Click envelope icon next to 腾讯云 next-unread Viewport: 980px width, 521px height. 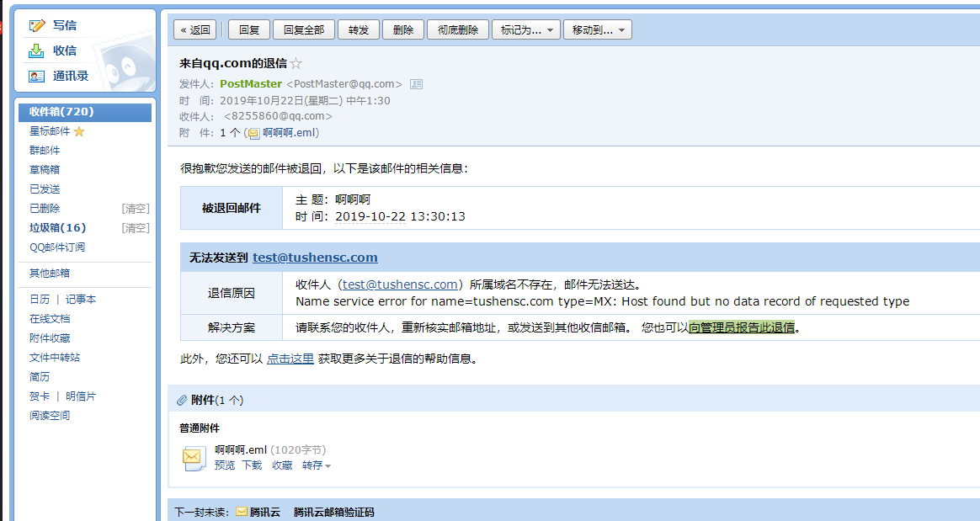tap(242, 513)
